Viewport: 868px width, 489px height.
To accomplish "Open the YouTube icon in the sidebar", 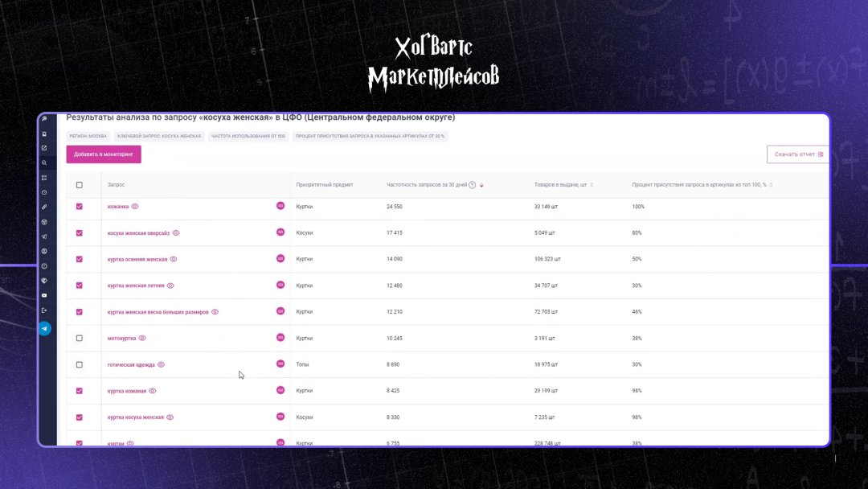I will (x=44, y=295).
